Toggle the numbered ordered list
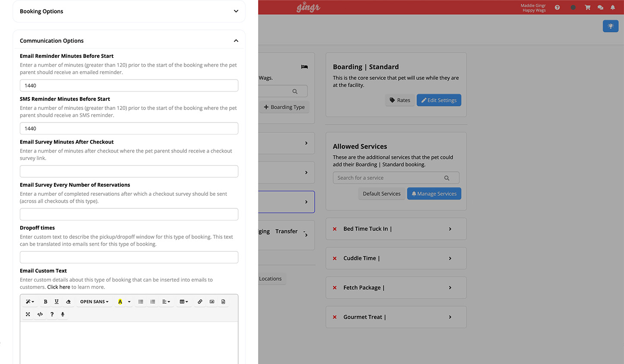 [153, 302]
